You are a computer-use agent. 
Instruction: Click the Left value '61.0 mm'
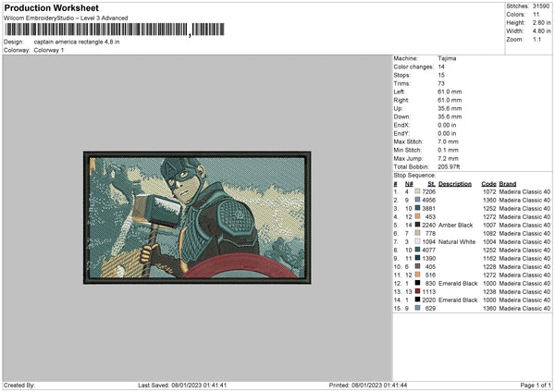[x=450, y=92]
